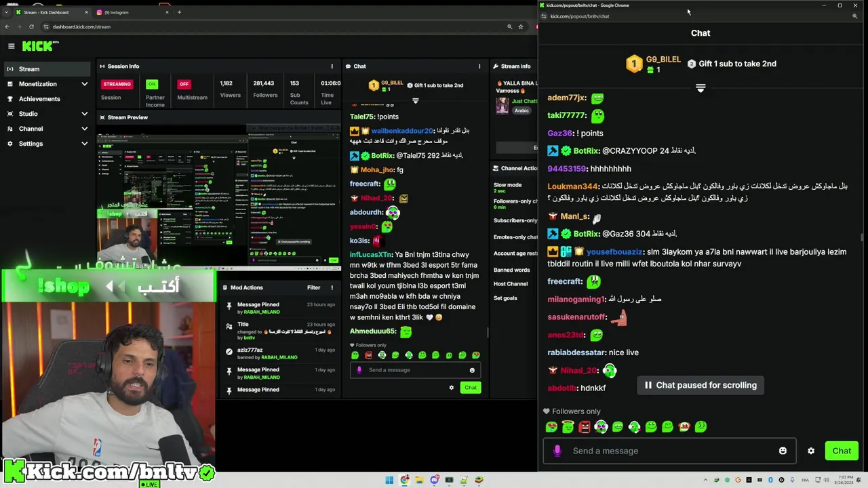This screenshot has width=868, height=488.
Task: Expand the Channel sidebar section
Action: [x=85, y=129]
